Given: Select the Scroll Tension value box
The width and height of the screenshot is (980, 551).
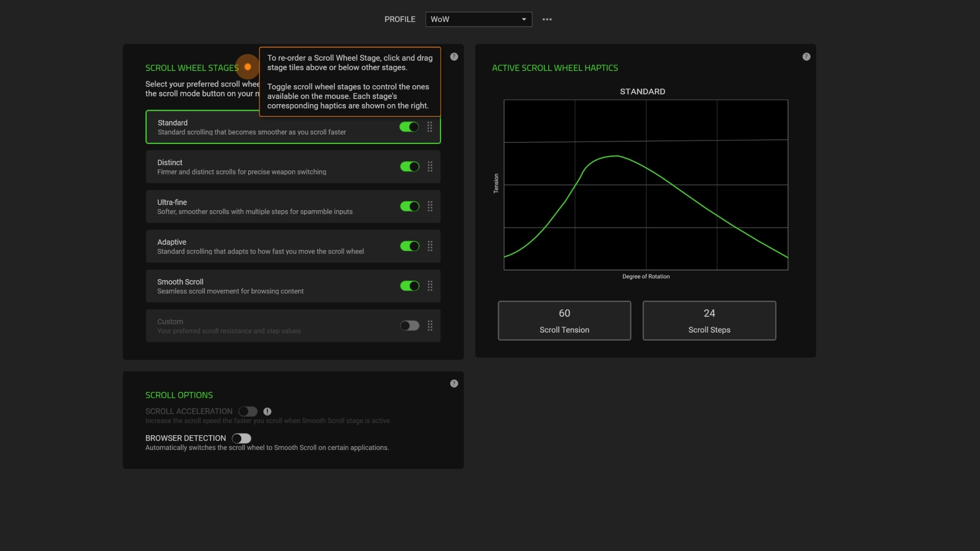Looking at the screenshot, I should 565,320.
